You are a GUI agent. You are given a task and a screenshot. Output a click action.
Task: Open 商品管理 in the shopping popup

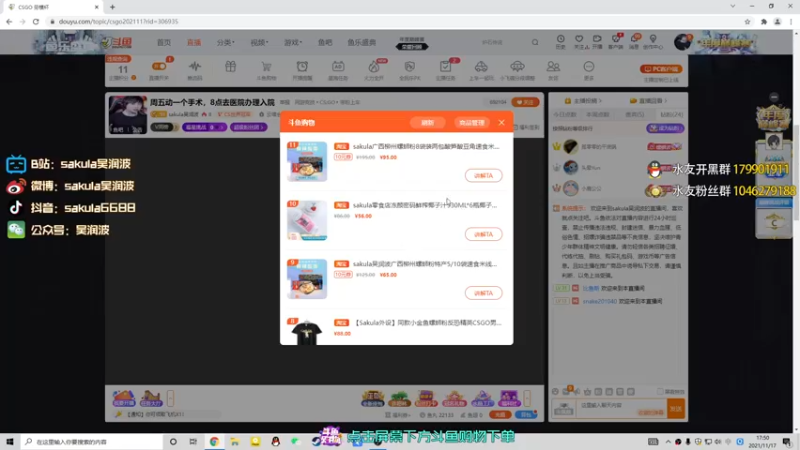pos(471,122)
